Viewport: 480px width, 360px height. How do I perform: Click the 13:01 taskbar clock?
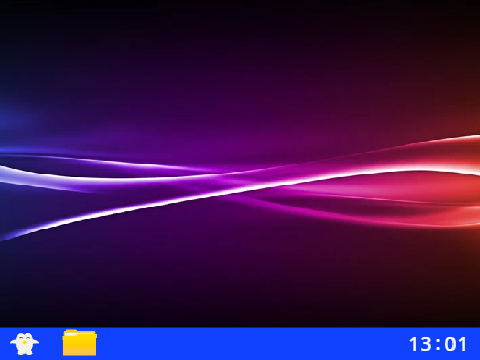[438, 344]
